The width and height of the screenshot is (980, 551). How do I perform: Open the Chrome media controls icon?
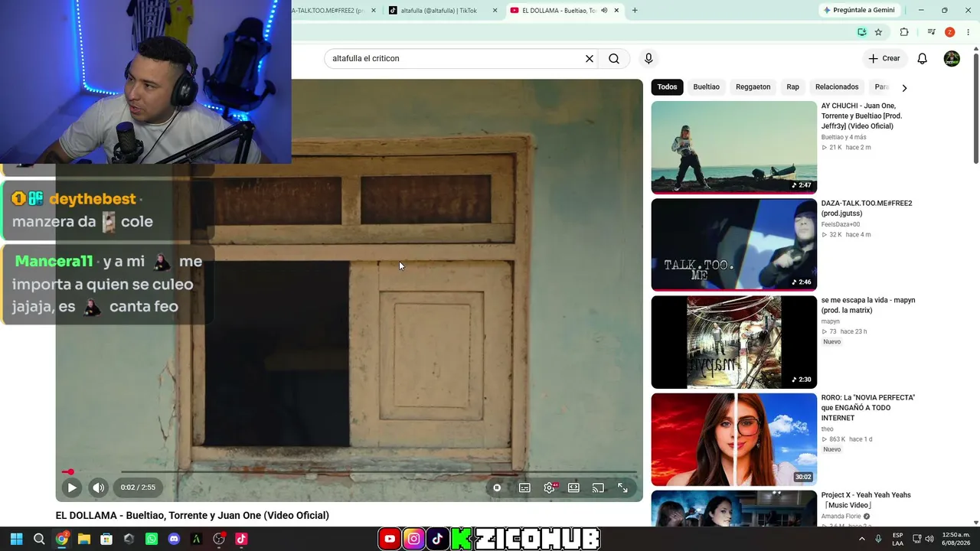pyautogui.click(x=931, y=32)
